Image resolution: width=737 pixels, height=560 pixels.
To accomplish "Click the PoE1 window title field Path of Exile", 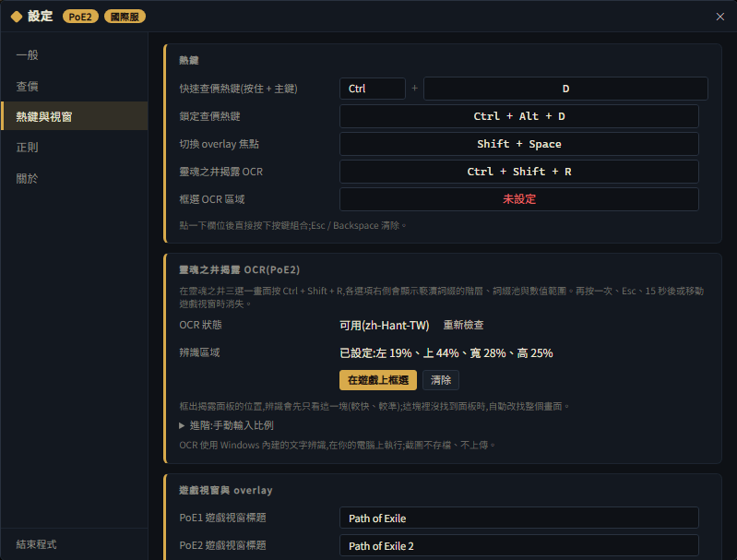I will click(519, 518).
